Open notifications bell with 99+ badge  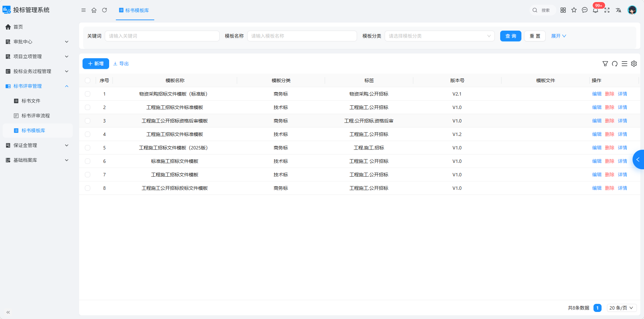coord(596,10)
